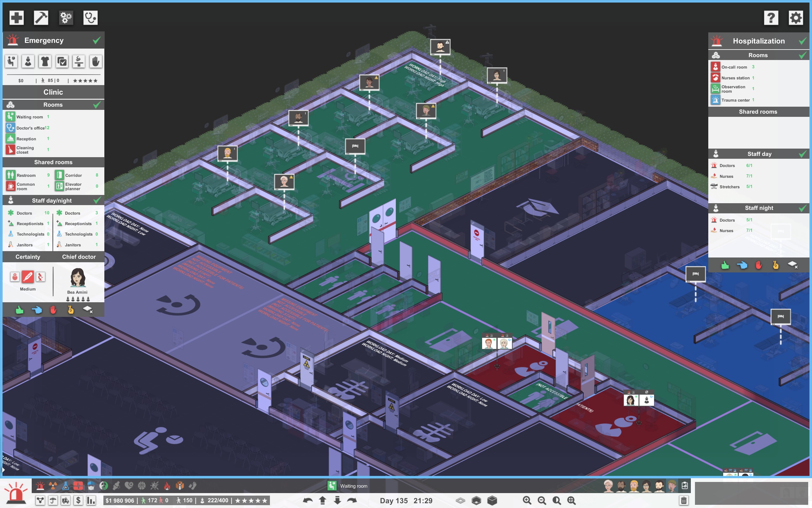Select the Cardiology heartbeat department icon

(78, 485)
